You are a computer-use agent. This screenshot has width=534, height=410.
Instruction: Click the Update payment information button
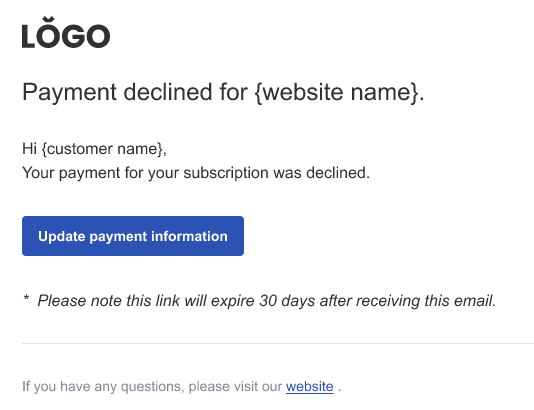tap(133, 236)
